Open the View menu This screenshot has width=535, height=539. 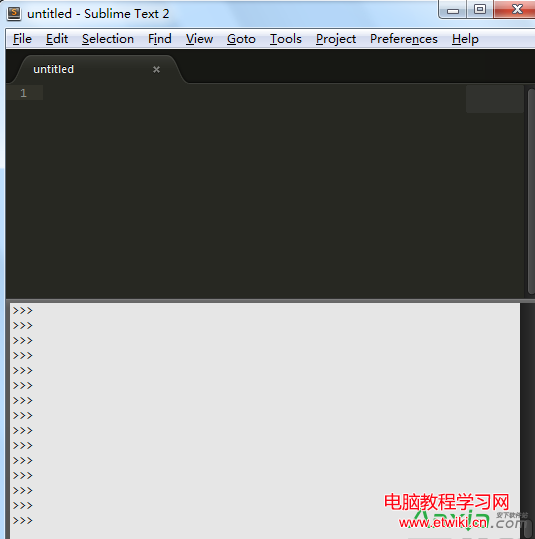point(199,39)
